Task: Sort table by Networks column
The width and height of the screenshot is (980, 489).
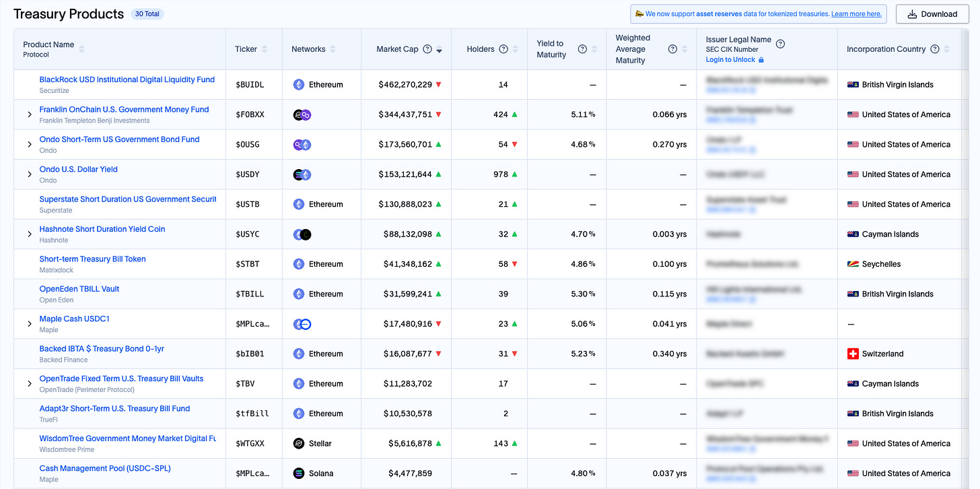Action: coord(333,49)
